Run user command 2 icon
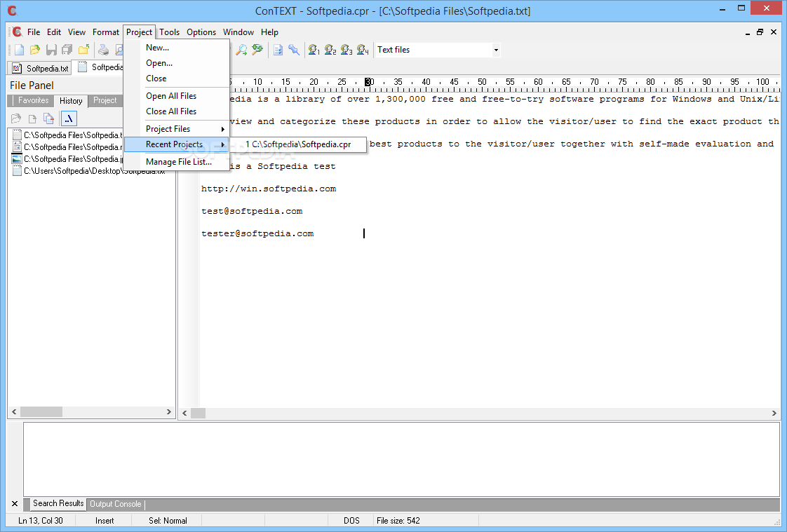 point(330,50)
